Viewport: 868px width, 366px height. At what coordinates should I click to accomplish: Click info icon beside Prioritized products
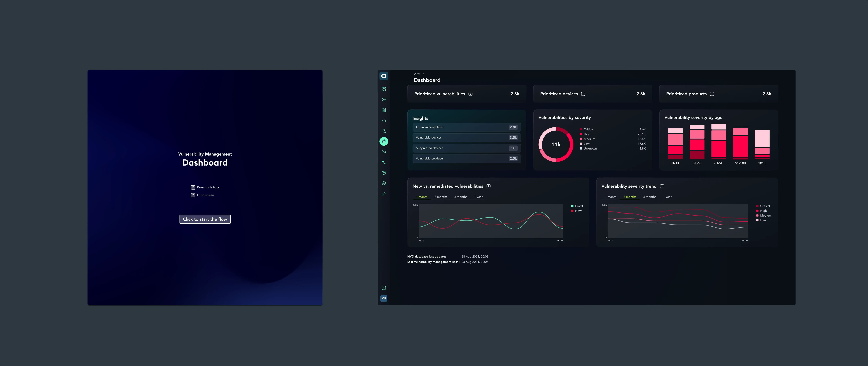[712, 94]
